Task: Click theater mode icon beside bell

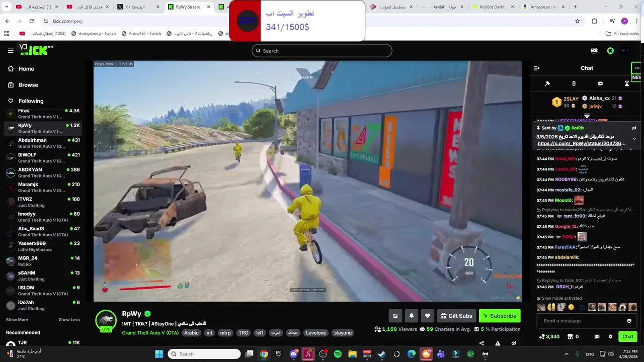Action: point(395,316)
